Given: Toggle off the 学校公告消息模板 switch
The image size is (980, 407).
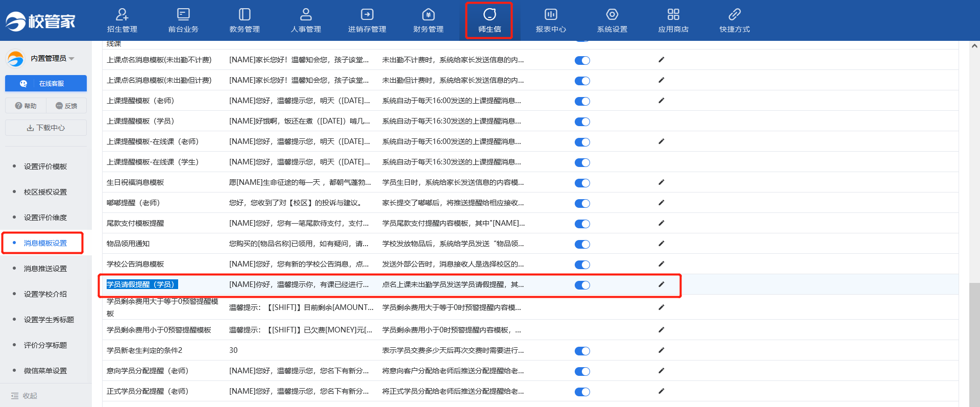Looking at the screenshot, I should (x=582, y=265).
